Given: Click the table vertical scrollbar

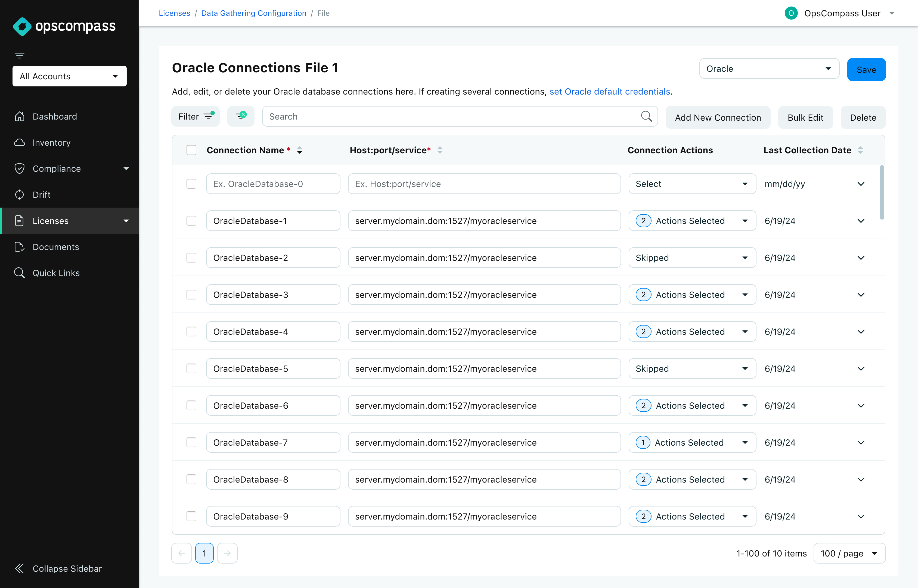Looking at the screenshot, I should (x=882, y=193).
